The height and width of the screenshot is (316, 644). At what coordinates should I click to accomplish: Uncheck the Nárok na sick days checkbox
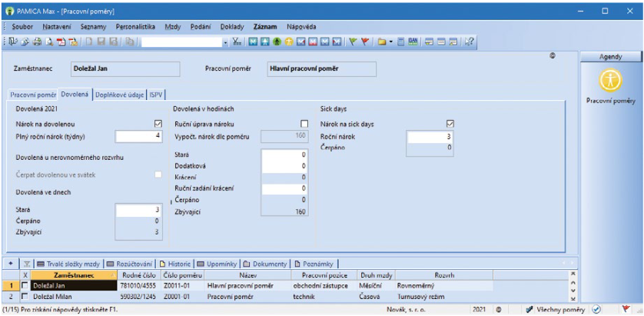click(x=450, y=124)
